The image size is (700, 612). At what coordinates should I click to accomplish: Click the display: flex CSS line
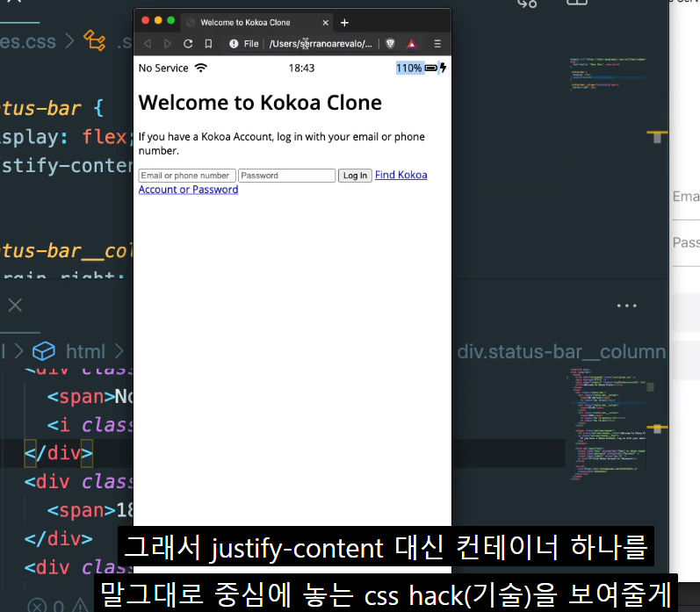click(67, 137)
